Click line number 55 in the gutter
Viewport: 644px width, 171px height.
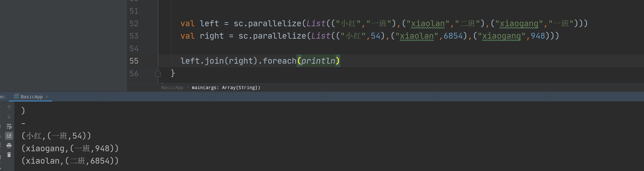pos(134,61)
